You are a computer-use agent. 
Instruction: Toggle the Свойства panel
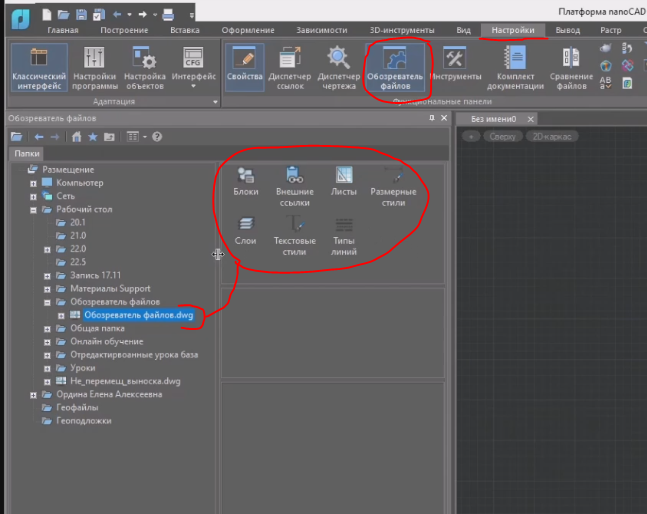click(x=245, y=68)
